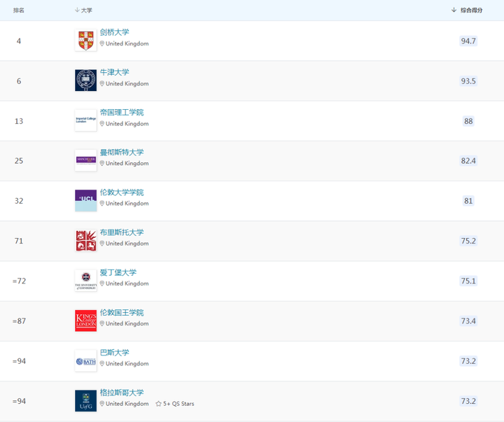
Task: Click the 5+ QS Stars label
Action: [178, 404]
